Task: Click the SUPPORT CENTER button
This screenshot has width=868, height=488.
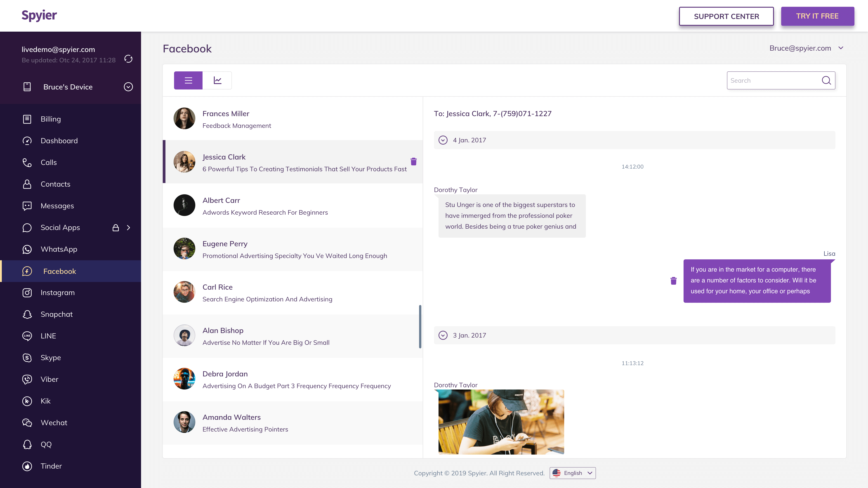Action: coord(726,16)
